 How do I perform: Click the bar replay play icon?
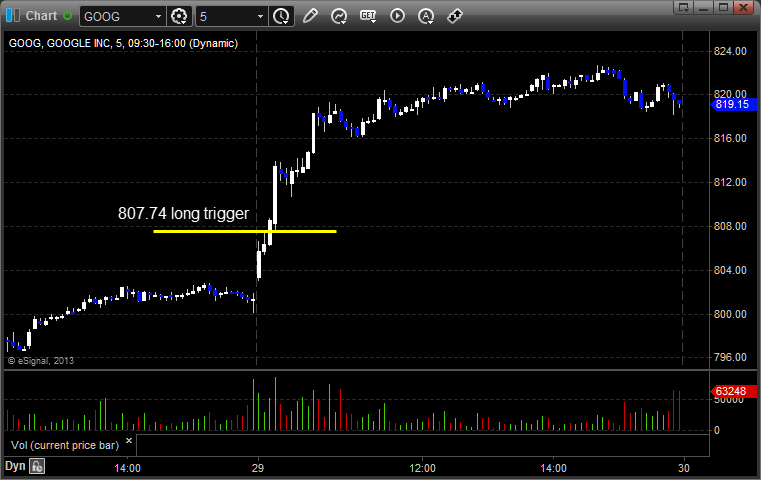click(397, 16)
